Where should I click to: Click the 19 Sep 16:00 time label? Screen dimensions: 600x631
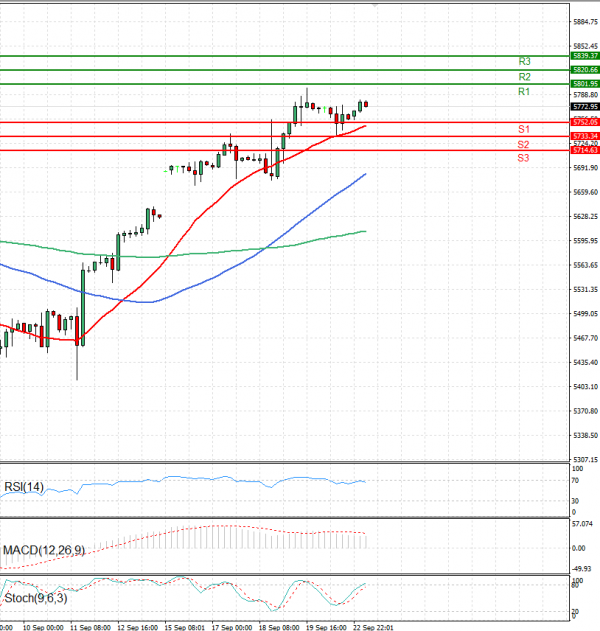pos(326,627)
